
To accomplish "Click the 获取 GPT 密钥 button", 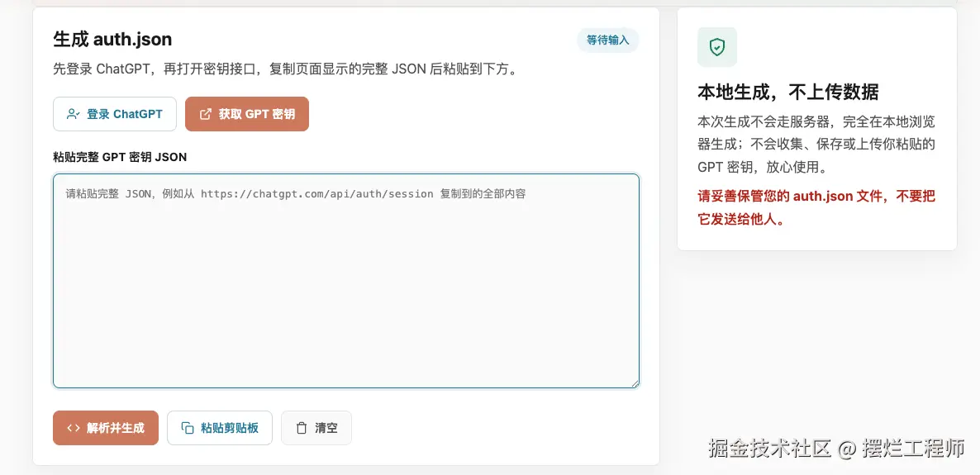I will 247,114.
